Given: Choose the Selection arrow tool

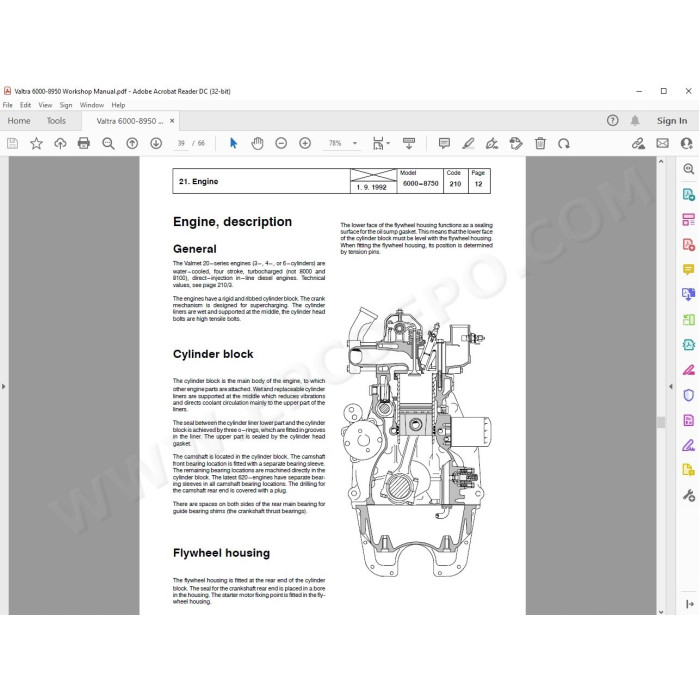Looking at the screenshot, I should coord(233,143).
